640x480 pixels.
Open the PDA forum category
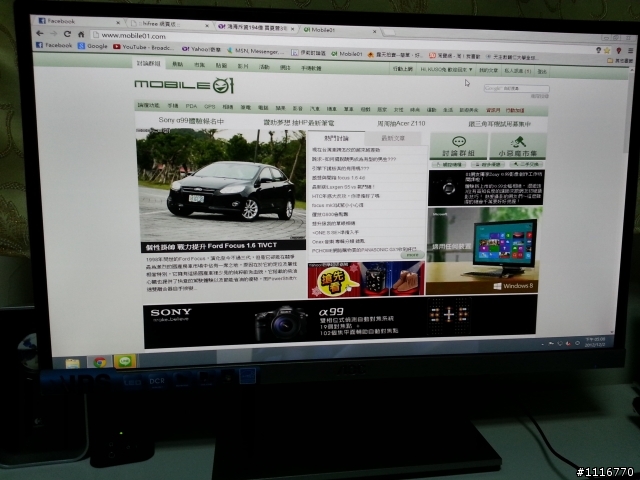(x=191, y=106)
